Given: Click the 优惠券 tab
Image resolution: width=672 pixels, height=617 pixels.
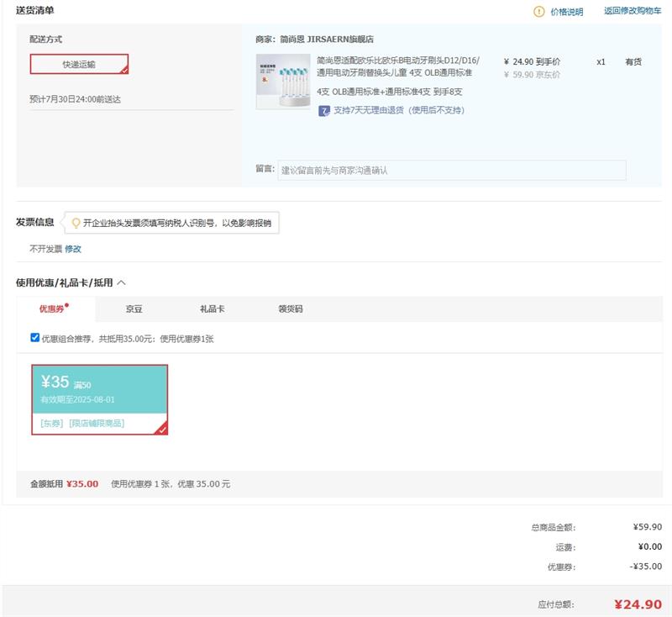Looking at the screenshot, I should coord(52,309).
